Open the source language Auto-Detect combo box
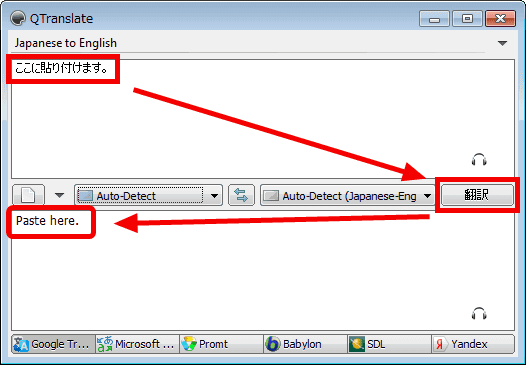Screen dimensions: 526x365 coord(148,195)
